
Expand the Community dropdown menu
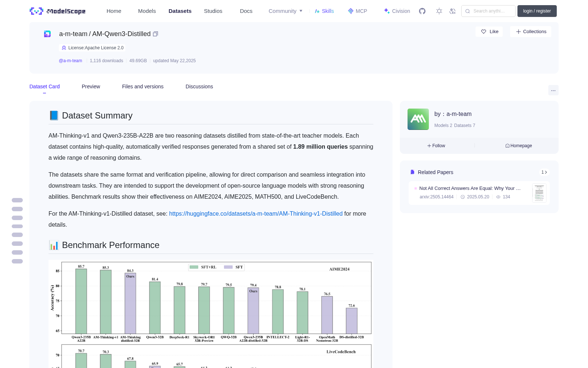click(x=286, y=11)
